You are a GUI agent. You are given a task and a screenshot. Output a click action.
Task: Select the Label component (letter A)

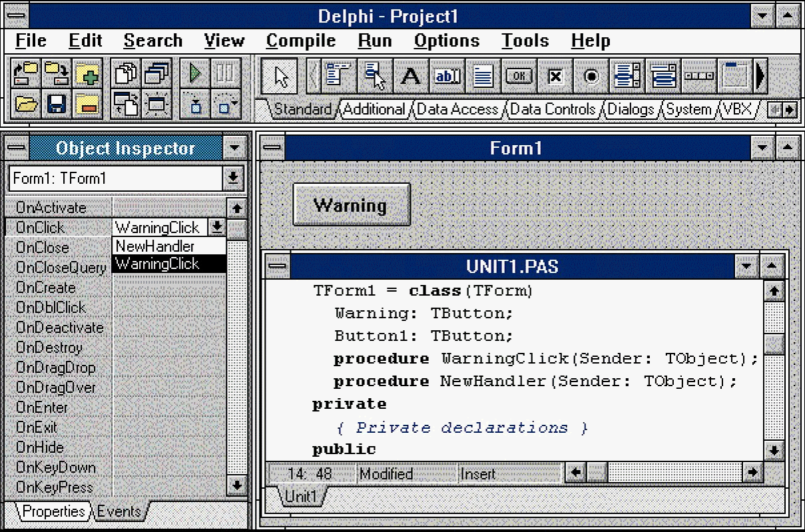point(410,77)
